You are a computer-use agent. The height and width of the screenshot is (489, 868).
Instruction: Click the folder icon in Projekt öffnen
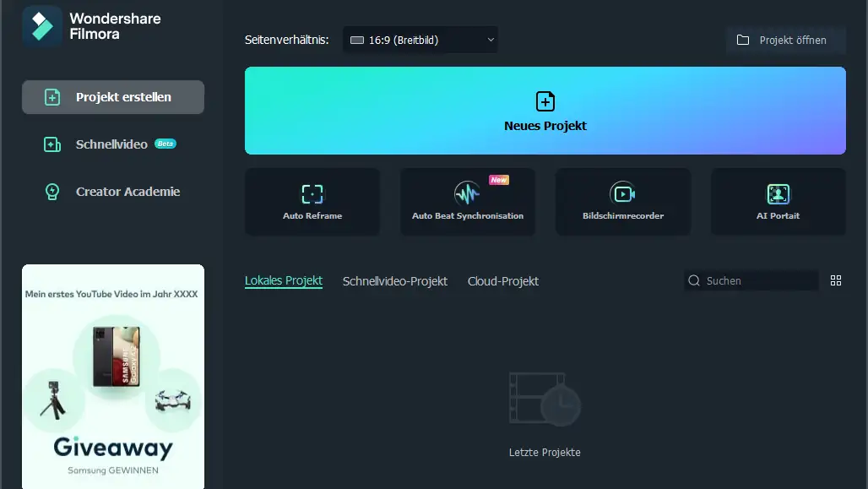[x=743, y=40]
